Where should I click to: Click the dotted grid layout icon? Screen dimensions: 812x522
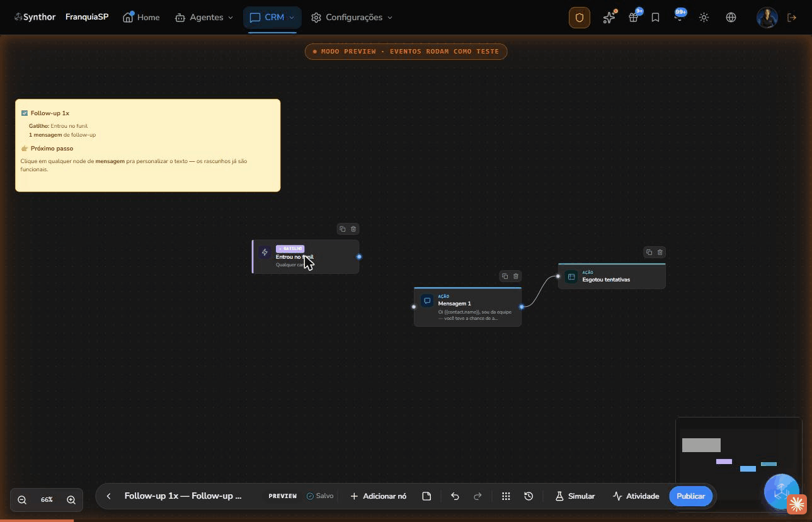[506, 496]
